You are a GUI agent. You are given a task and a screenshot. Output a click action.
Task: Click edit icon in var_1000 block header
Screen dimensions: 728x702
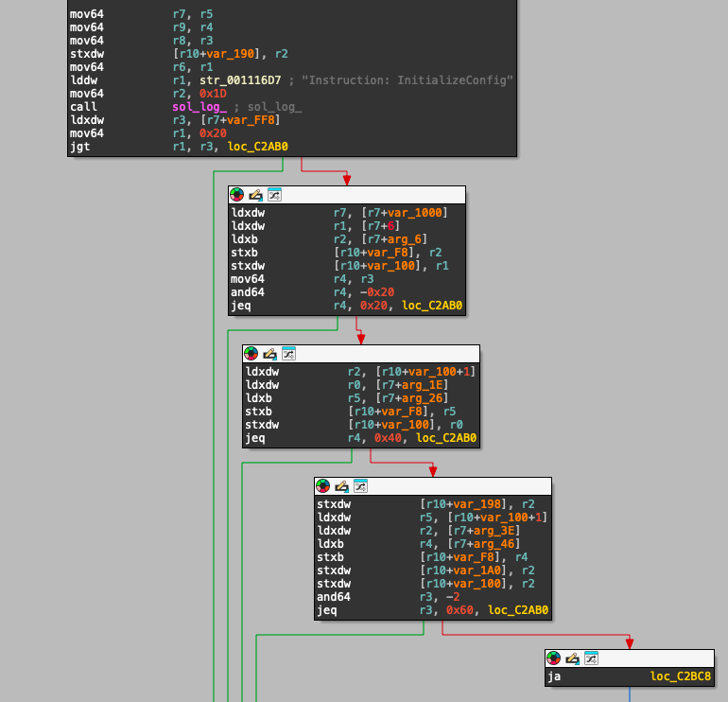click(255, 195)
